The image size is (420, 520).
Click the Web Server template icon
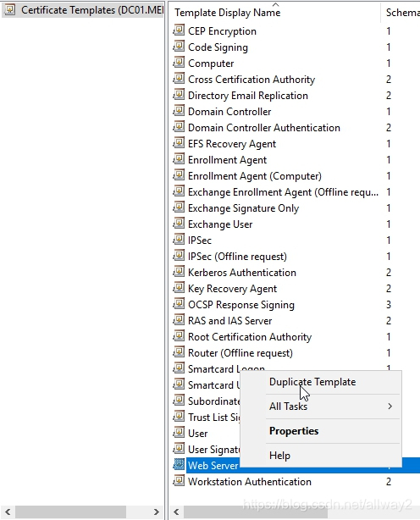(x=179, y=465)
